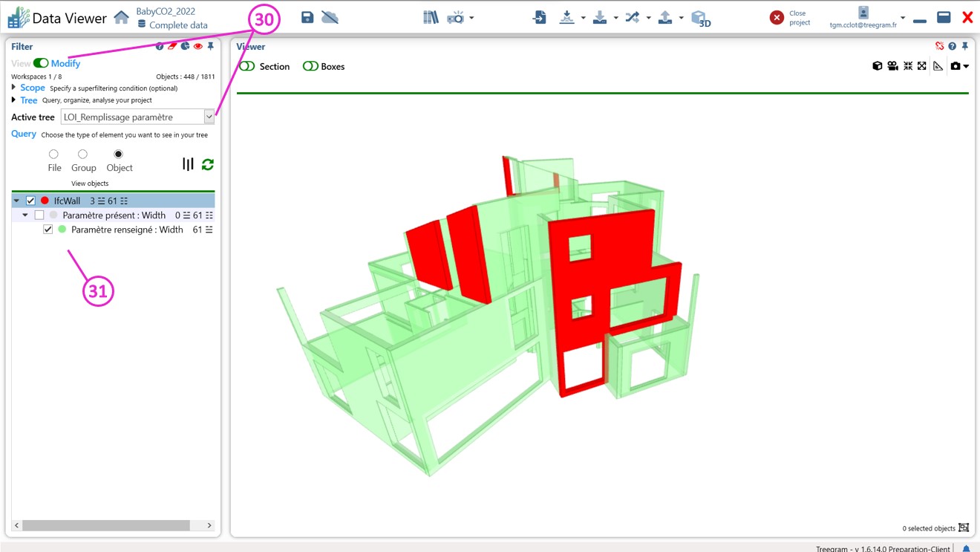Enable the Section toggle in Viewer
The height and width of the screenshot is (552, 980).
tap(247, 66)
